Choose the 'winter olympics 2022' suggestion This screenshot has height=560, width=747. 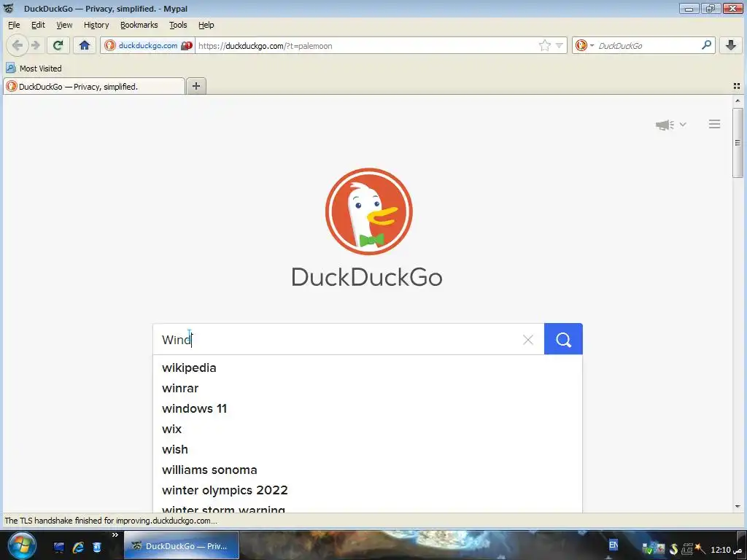[x=368, y=491]
